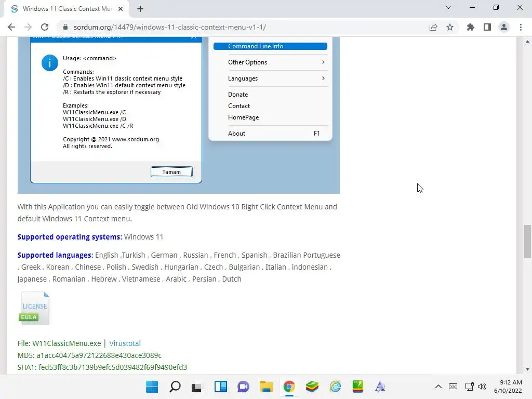This screenshot has height=399, width=532.
Task: Click the Tamam button in screenshot
Action: tap(171, 172)
